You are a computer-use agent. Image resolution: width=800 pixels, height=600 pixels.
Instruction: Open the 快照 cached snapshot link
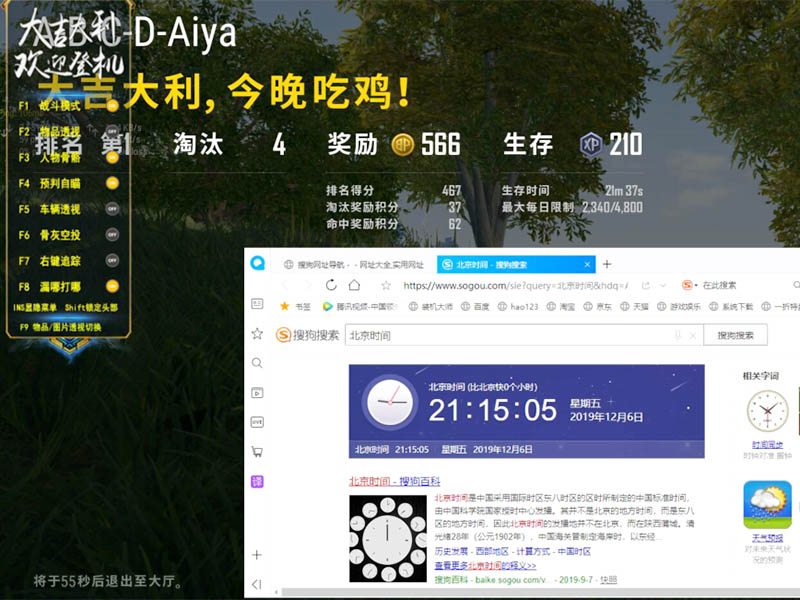608,580
